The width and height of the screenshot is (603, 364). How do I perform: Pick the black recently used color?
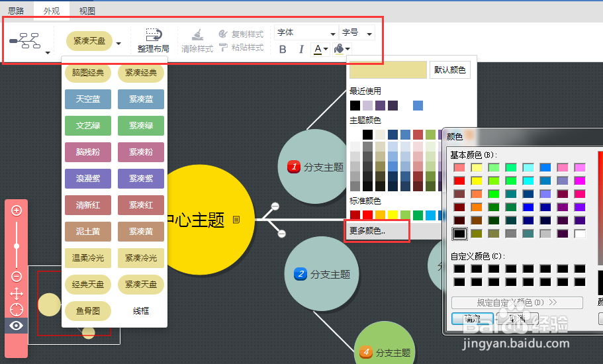pos(355,105)
